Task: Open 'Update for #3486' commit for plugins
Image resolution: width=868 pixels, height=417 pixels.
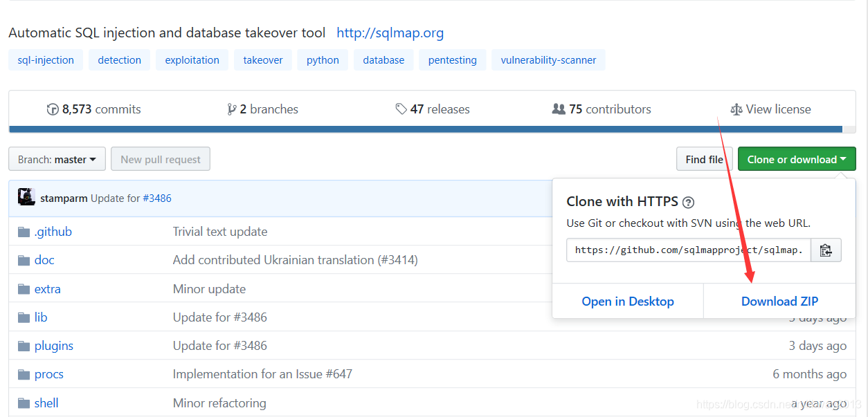Action: pyautogui.click(x=220, y=346)
